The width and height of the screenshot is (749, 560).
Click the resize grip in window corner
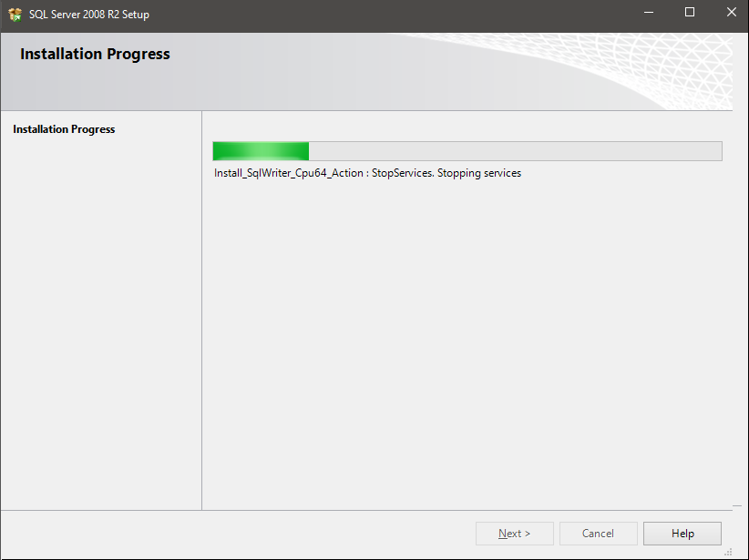[x=728, y=552]
